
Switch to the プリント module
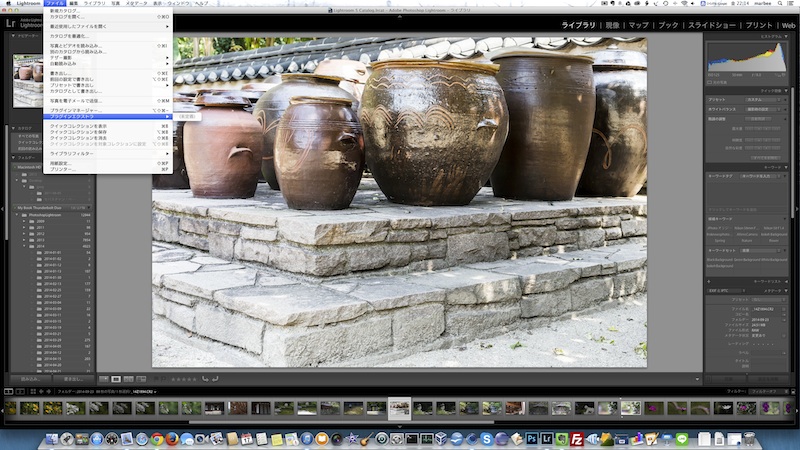(759, 25)
